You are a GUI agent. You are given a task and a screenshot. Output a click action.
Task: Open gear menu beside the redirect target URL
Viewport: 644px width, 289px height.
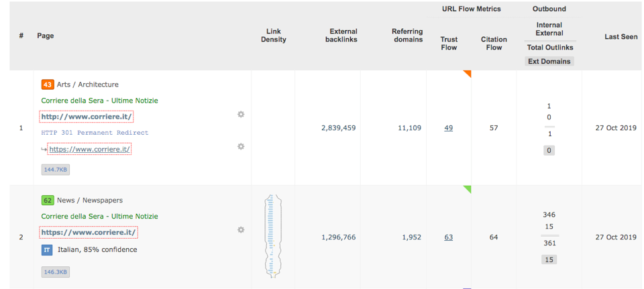[241, 146]
